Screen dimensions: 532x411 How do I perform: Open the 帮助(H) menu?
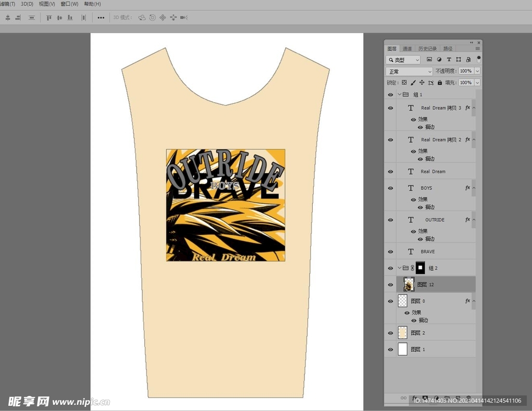coord(92,4)
